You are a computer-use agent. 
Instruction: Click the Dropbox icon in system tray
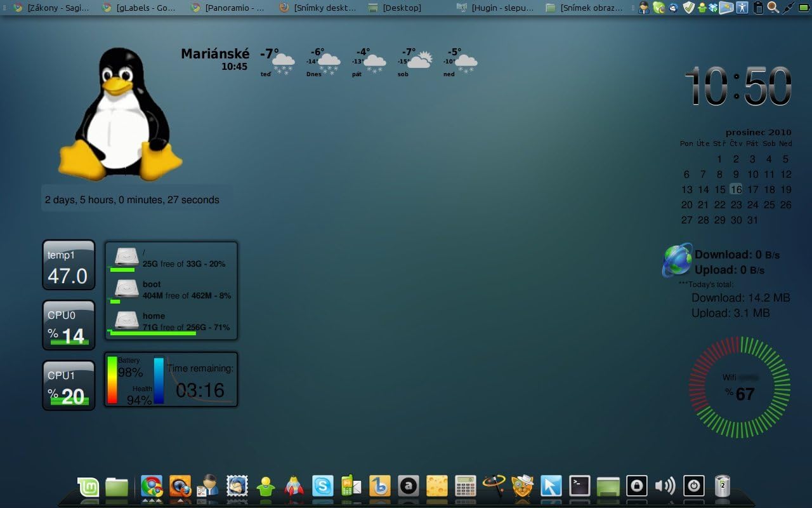pyautogui.click(x=713, y=8)
